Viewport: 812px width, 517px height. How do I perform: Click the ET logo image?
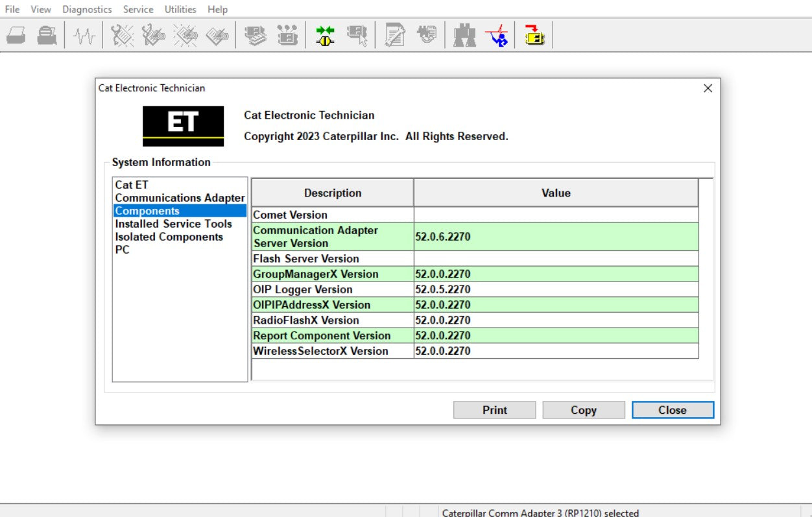(183, 126)
